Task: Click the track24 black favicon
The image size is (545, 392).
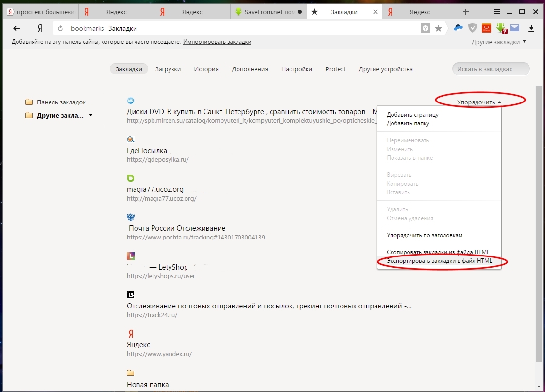Action: pos(130,295)
